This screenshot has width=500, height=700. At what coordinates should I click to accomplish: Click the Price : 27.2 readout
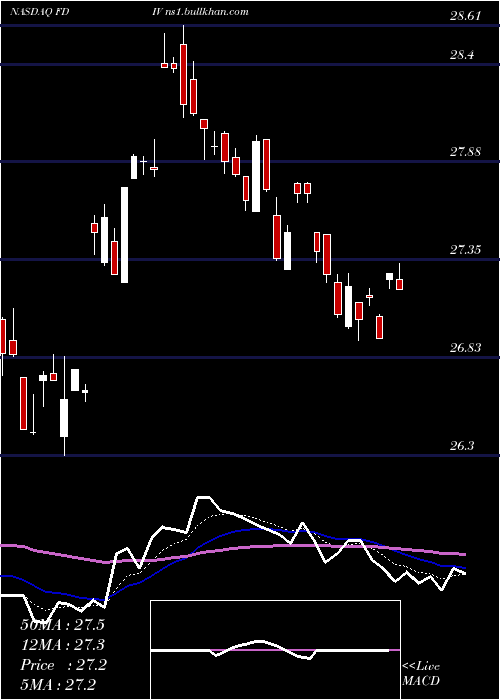coord(63,665)
